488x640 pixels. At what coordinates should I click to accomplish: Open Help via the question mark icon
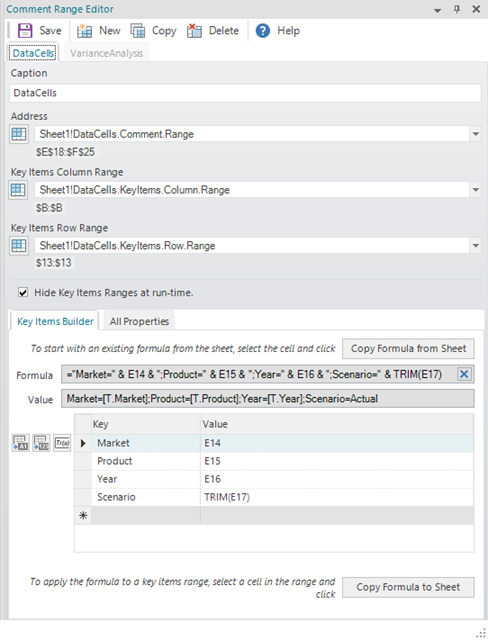263,31
